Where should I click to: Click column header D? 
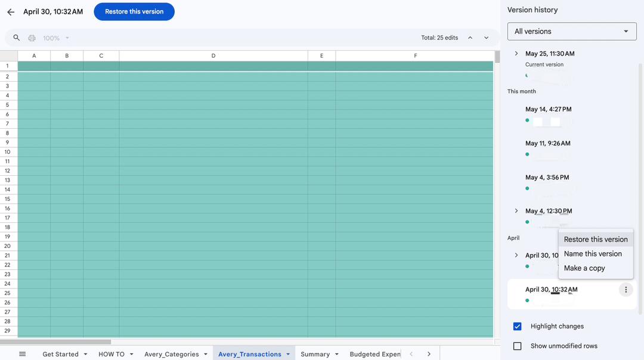pyautogui.click(x=213, y=56)
